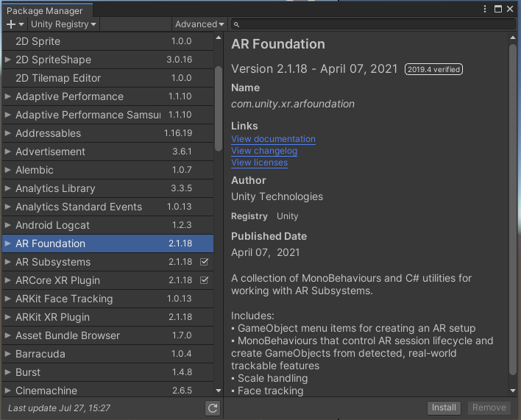Expand Analytics Library versions arrow

tap(7, 188)
